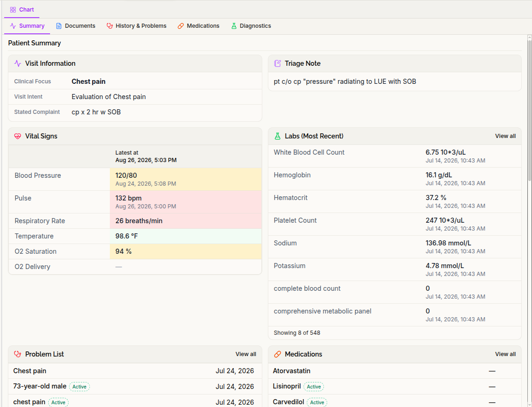
Task: Select the Blood Pressure 120/80 value
Action: pos(126,175)
